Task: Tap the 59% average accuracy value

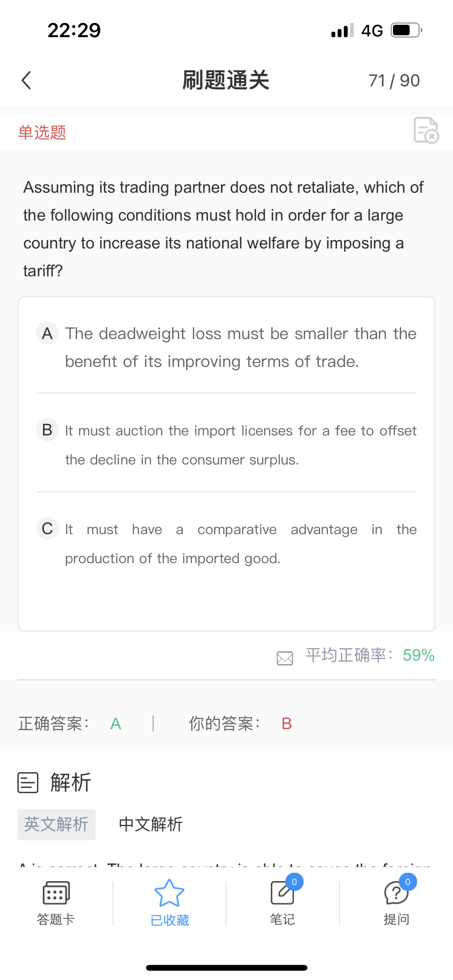Action: pyautogui.click(x=419, y=655)
